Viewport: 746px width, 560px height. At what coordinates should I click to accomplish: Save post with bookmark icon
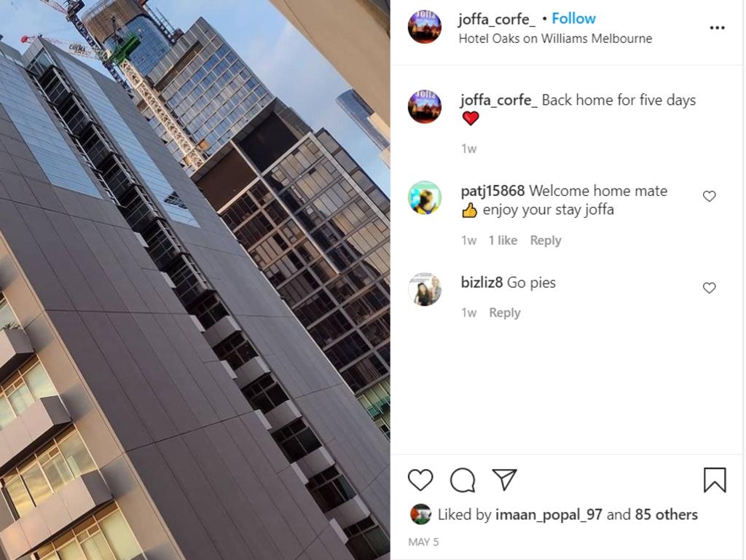point(715,480)
